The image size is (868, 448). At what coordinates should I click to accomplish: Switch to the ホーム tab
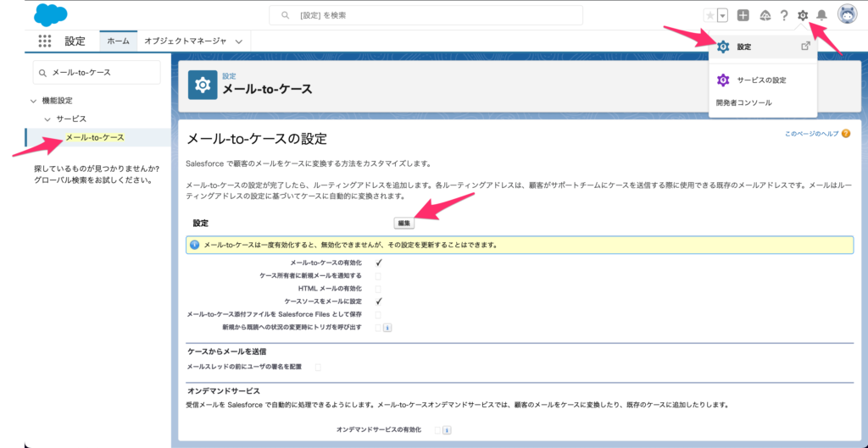tap(118, 41)
